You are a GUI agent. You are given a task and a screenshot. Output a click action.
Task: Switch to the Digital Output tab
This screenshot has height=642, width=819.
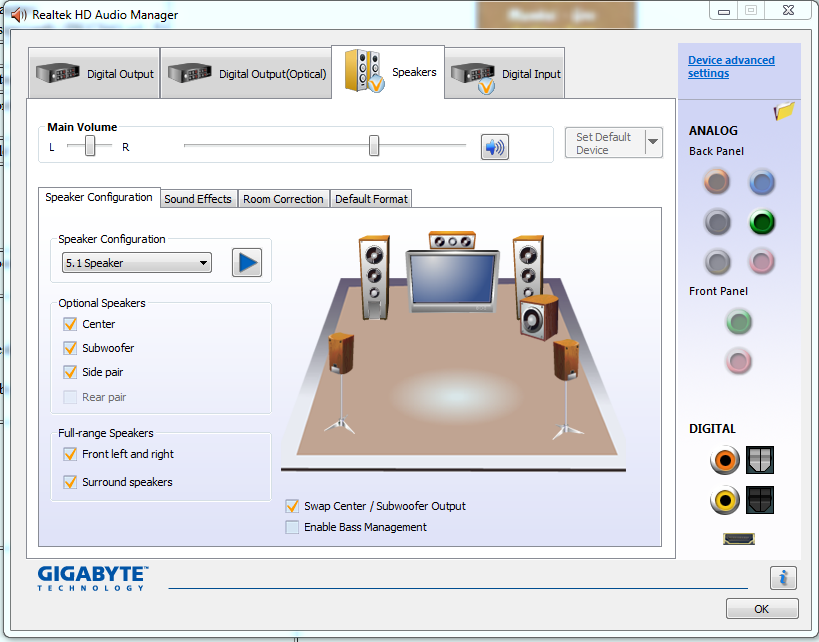pyautogui.click(x=94, y=73)
